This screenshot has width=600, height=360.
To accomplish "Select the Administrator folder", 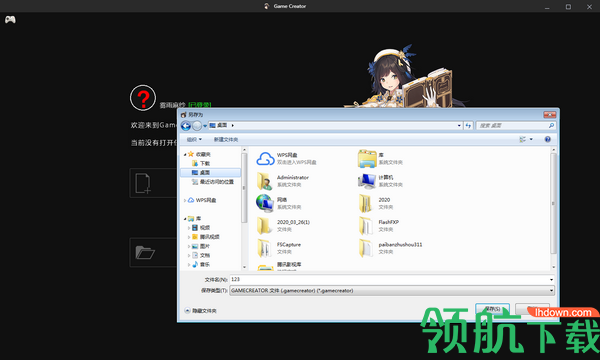I will click(x=283, y=181).
